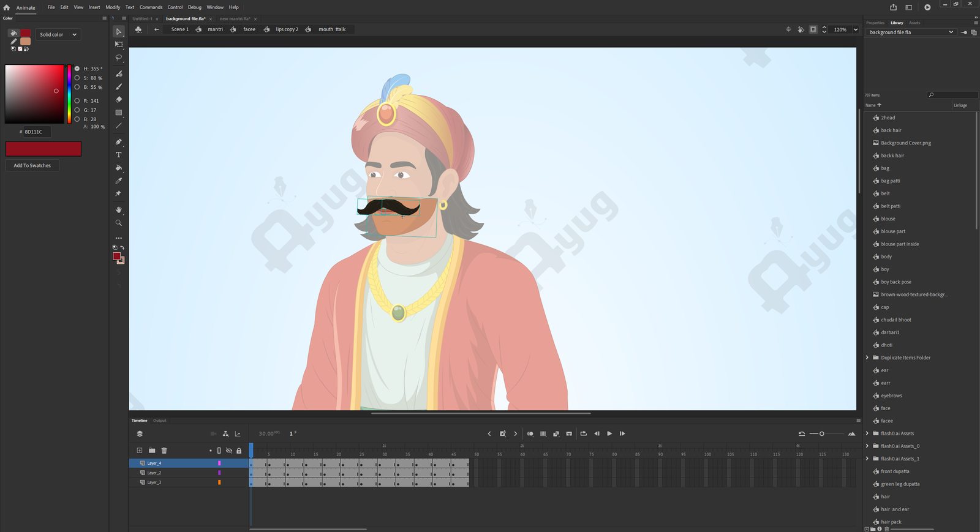Activate the Hand tool

[x=119, y=210]
